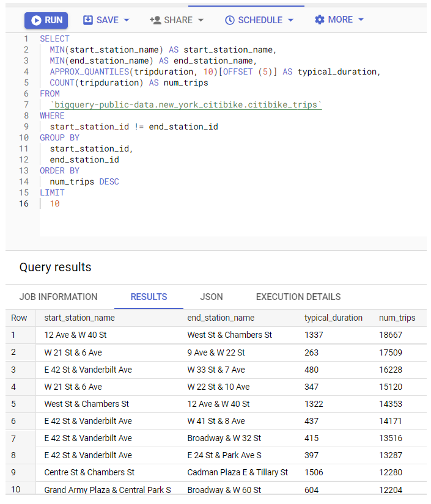431x504 pixels.
Task: Click 'Centre St & Chambers St' cell
Action: [89, 472]
